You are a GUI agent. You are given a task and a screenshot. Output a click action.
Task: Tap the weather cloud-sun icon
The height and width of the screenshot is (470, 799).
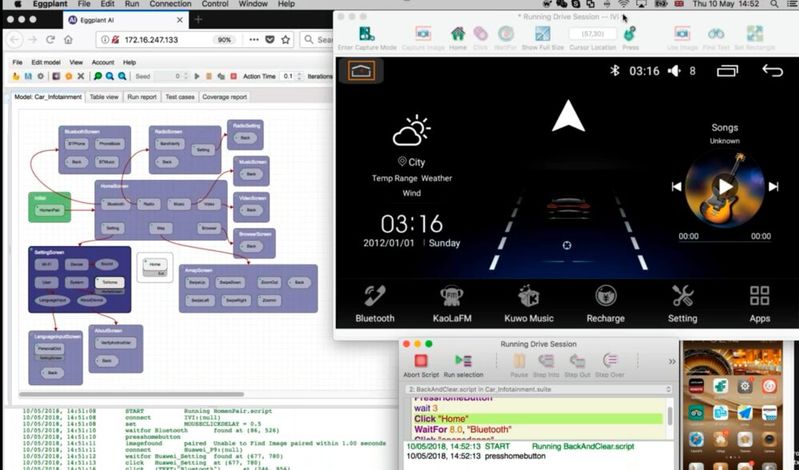411,131
